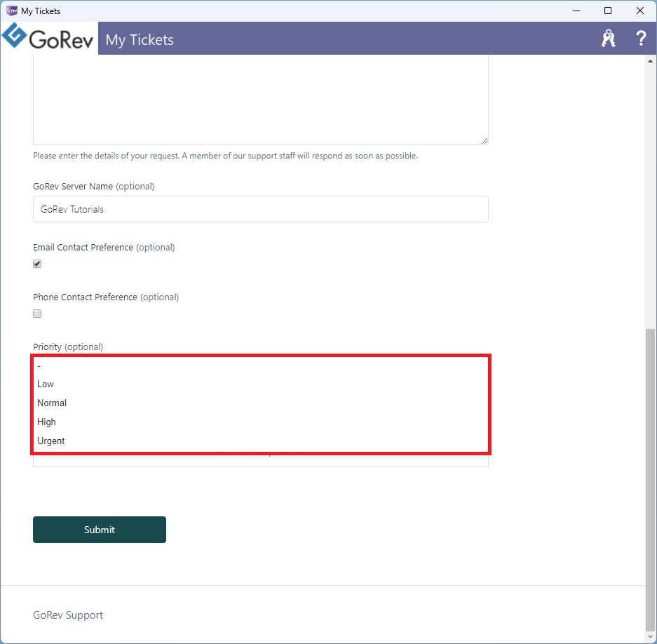The image size is (657, 644).
Task: Click the 'Phone Contact Preference (optional)' label
Action: [106, 297]
